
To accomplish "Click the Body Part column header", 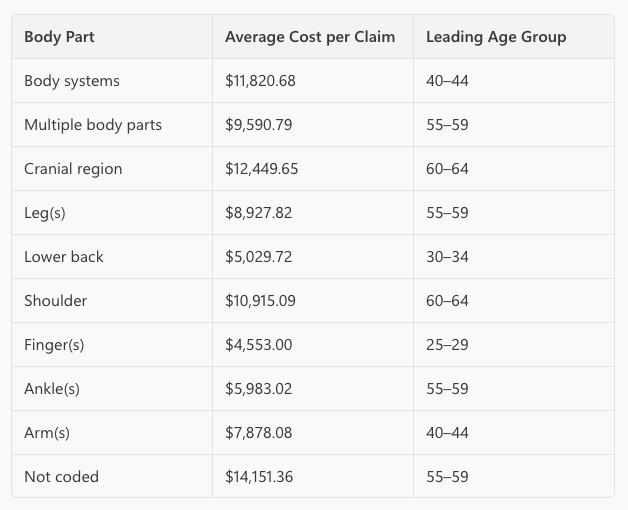I will point(60,37).
